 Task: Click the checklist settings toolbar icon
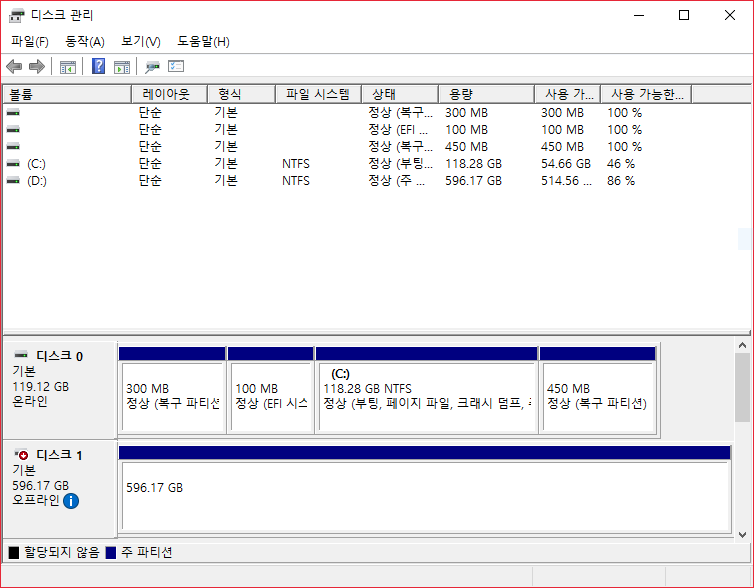pyautogui.click(x=176, y=67)
